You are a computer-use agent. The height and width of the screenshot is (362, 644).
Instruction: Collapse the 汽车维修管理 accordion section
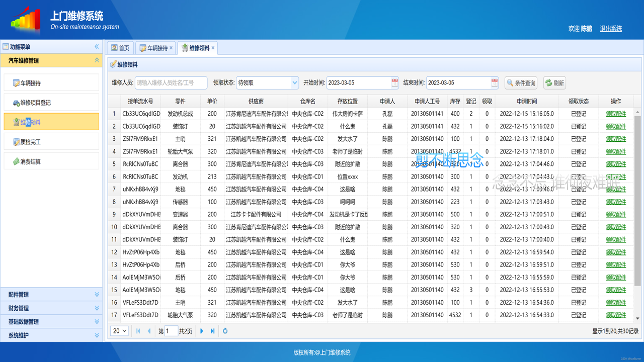(97, 60)
